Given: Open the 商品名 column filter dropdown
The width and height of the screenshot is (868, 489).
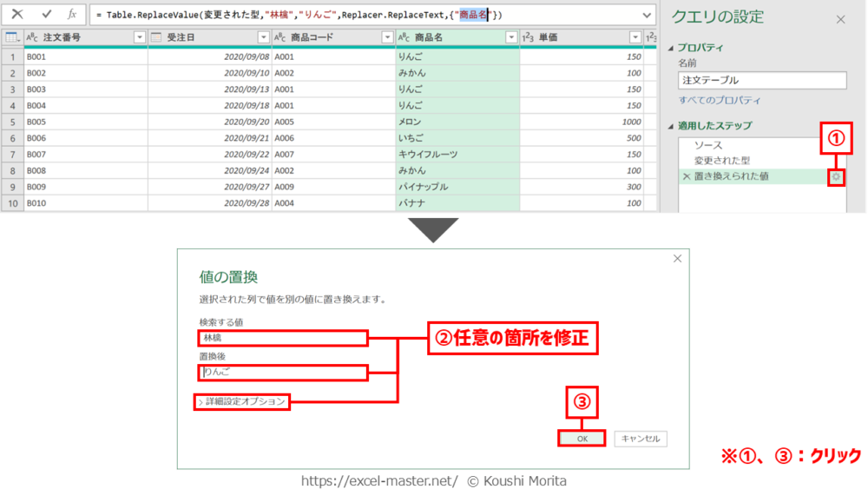Looking at the screenshot, I should coord(510,37).
